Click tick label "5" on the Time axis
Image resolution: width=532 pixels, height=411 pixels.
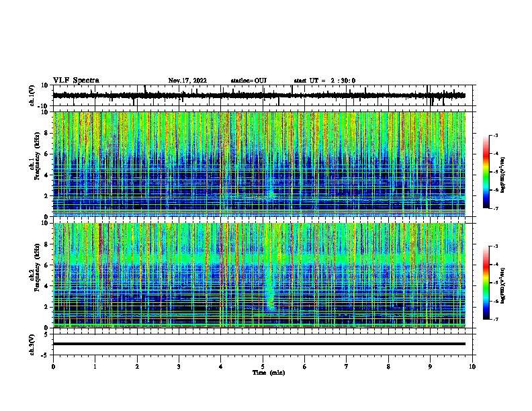263,367
